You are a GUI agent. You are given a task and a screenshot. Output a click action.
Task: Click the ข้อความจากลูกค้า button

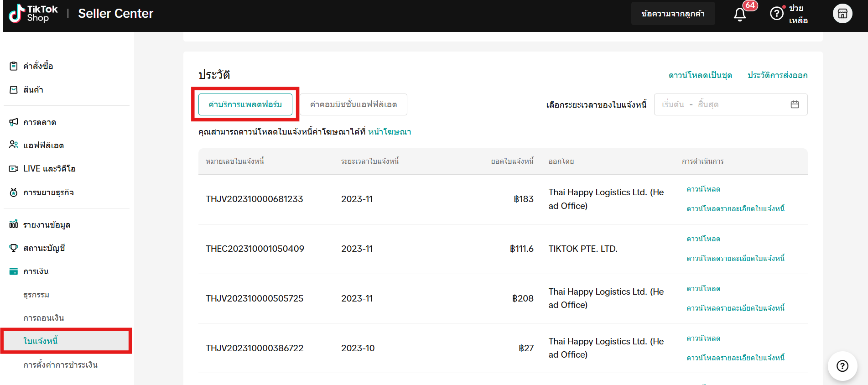click(673, 14)
